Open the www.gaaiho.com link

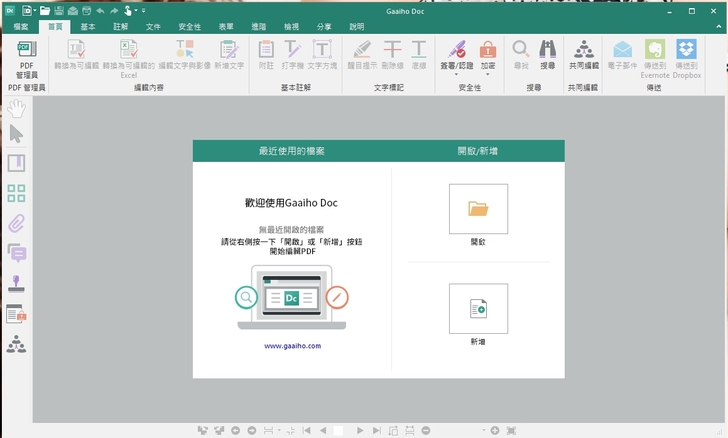292,346
